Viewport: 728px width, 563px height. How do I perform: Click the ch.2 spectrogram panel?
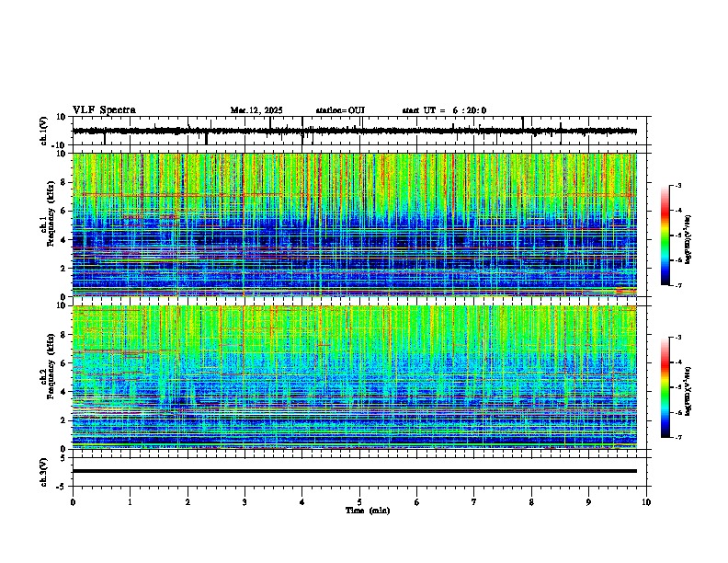pyautogui.click(x=355, y=377)
